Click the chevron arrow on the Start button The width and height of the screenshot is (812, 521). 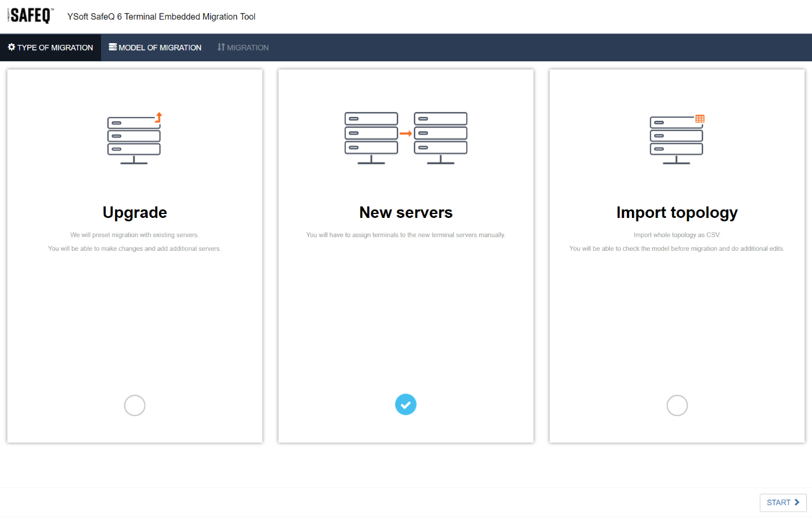[797, 502]
